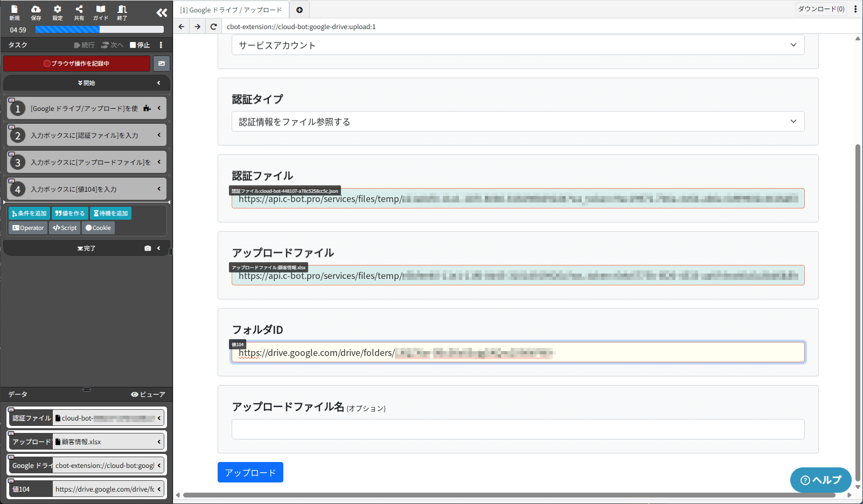Screen dimensions: 863x504
Task: Expand task step 3 アップロードファイル arrow
Action: (x=159, y=162)
